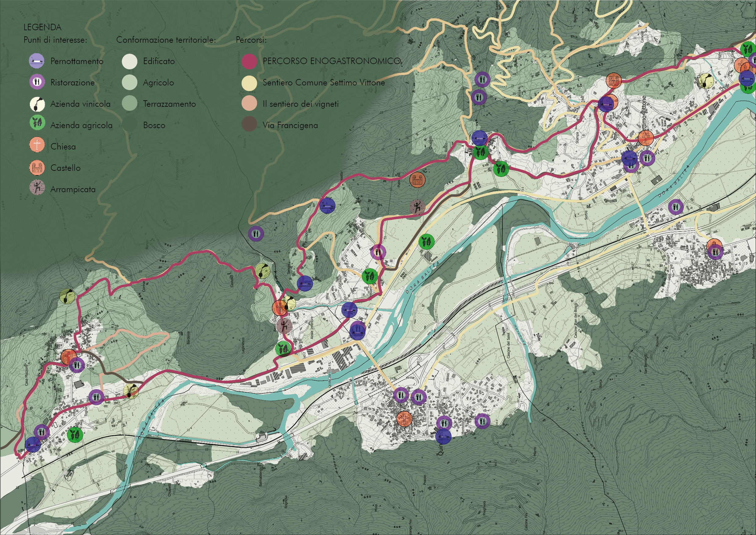
Task: Click the Castello icon in the legend
Action: (37, 168)
